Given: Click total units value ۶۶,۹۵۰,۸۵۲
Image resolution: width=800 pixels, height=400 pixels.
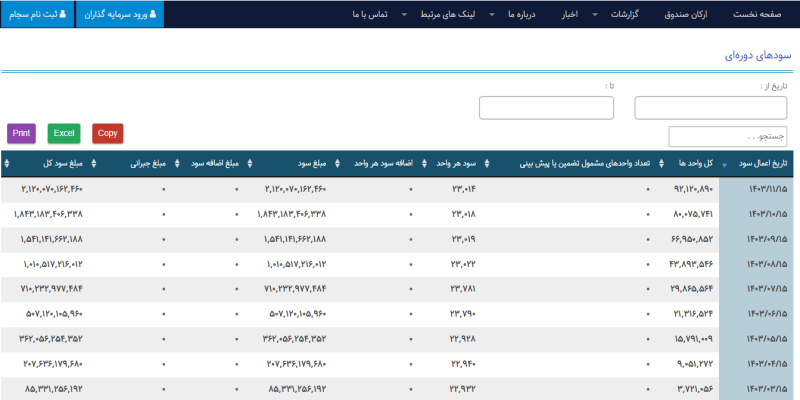Looking at the screenshot, I should [693, 239].
